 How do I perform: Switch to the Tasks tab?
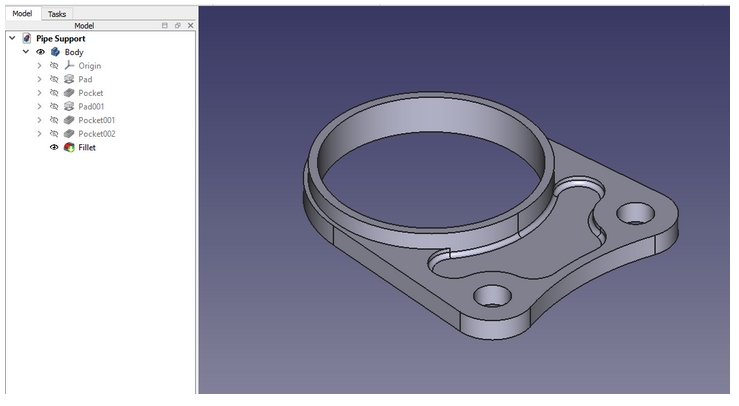57,14
